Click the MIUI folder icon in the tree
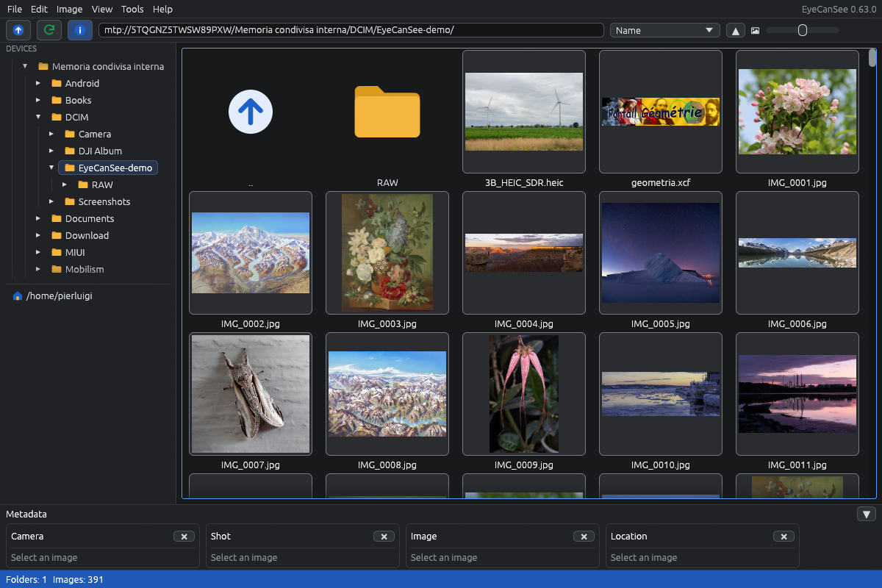 coord(57,252)
